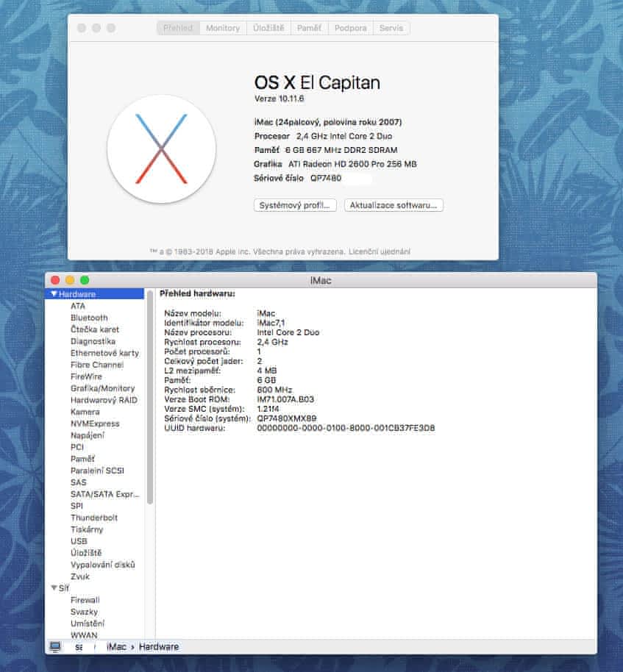Click the Systémový profil... button

coord(295,205)
